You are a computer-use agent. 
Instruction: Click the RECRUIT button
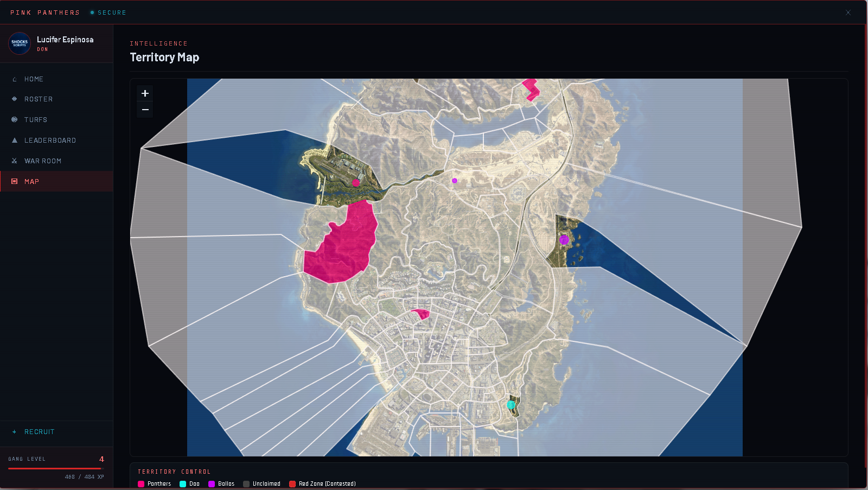[56, 432]
